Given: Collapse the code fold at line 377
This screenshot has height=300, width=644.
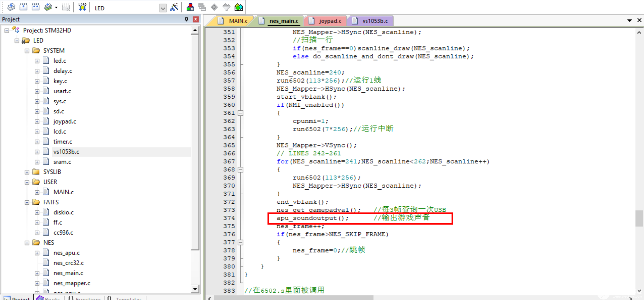Looking at the screenshot, I should (x=241, y=242).
